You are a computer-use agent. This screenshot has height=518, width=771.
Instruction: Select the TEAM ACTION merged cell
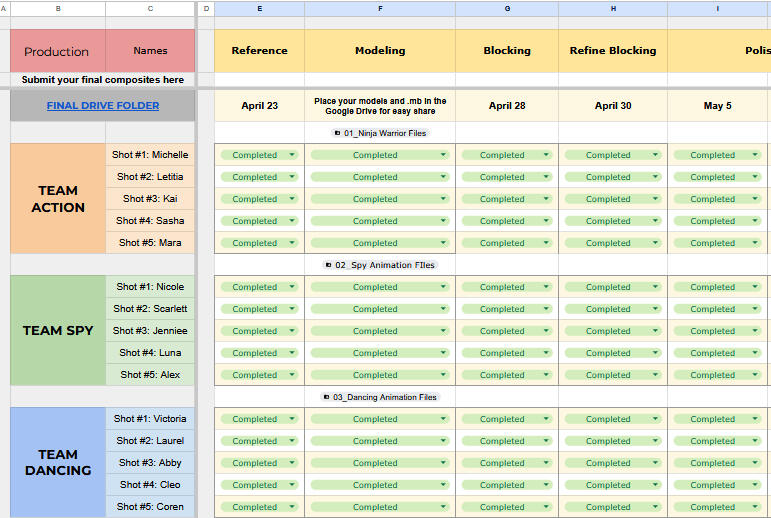click(x=58, y=199)
